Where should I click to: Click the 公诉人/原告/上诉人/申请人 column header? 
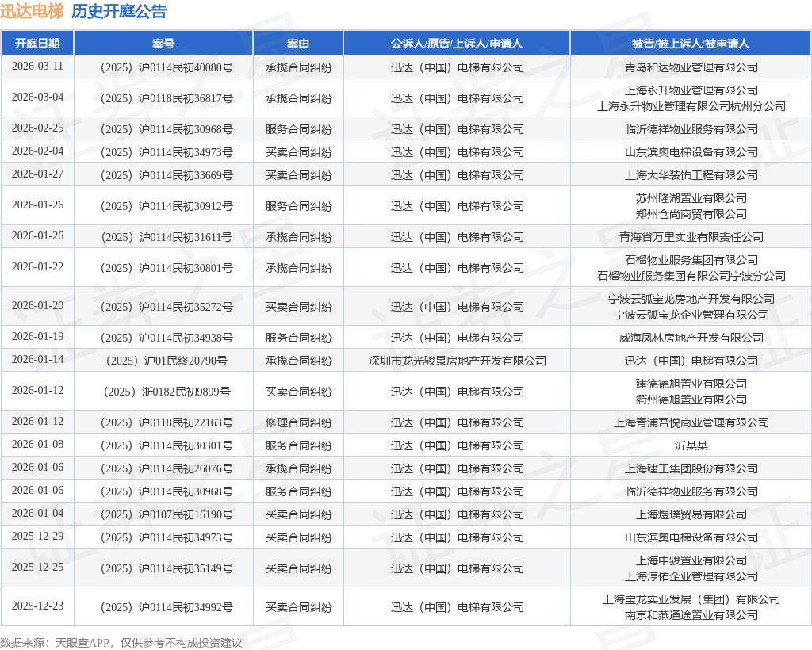(x=457, y=44)
